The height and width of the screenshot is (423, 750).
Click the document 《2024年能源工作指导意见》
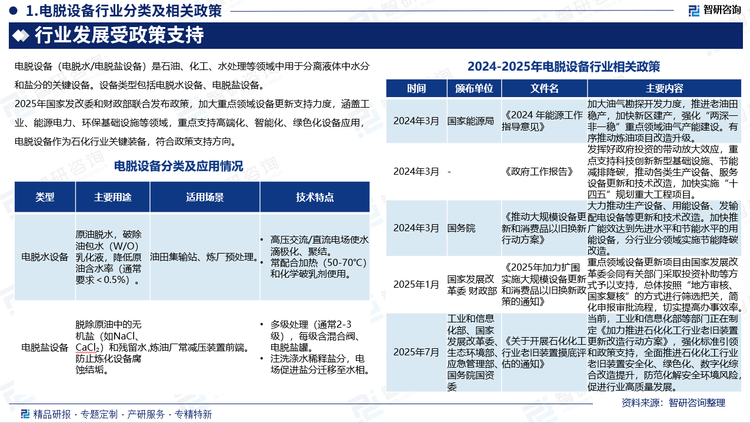pos(543,121)
